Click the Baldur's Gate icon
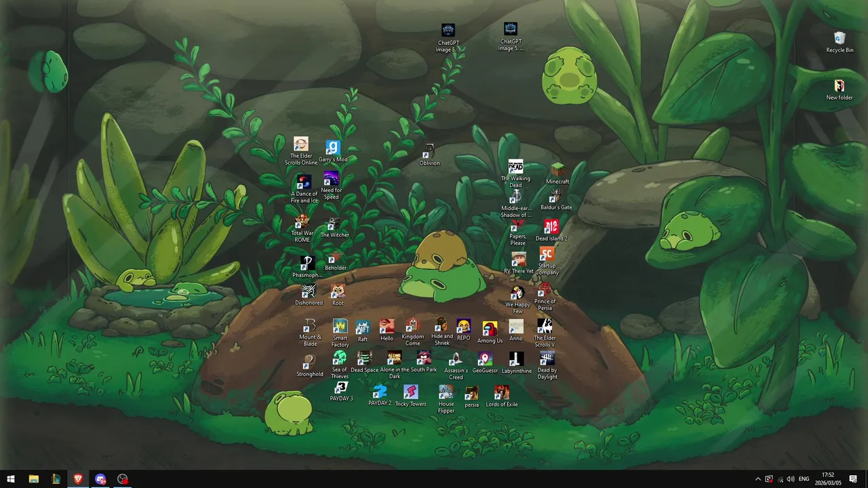Image resolution: width=868 pixels, height=488 pixels. pyautogui.click(x=556, y=199)
